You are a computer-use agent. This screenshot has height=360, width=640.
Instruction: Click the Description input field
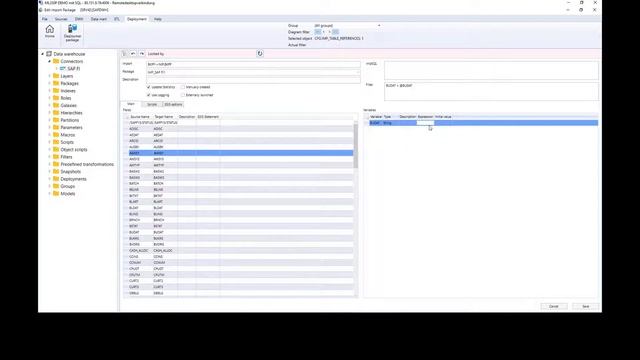click(x=253, y=80)
